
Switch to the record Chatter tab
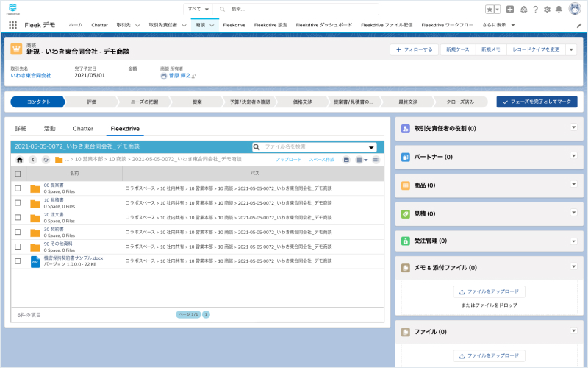83,128
